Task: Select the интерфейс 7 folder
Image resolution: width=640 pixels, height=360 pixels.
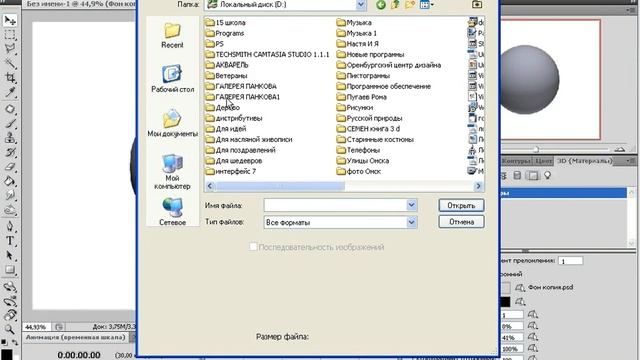Action: click(231, 171)
